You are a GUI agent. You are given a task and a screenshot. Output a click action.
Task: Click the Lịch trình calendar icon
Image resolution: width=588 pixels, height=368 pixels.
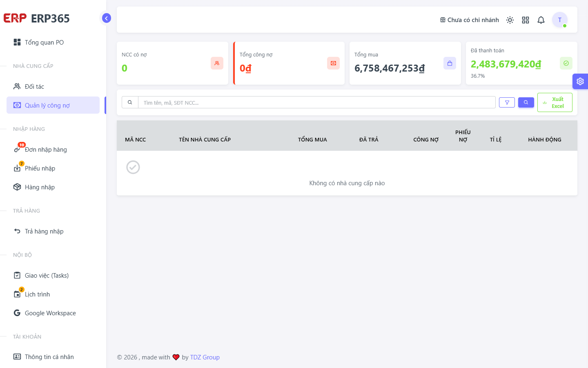pos(17,294)
